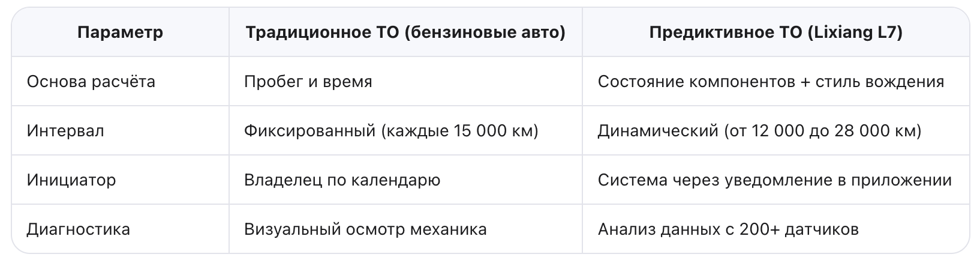Click the "Динамический (от 12 000 до 28 000 км)" cell
980x263 pixels.
[759, 131]
